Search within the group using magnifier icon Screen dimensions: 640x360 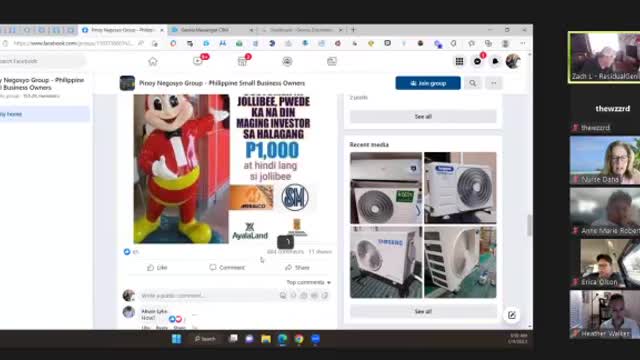473,83
